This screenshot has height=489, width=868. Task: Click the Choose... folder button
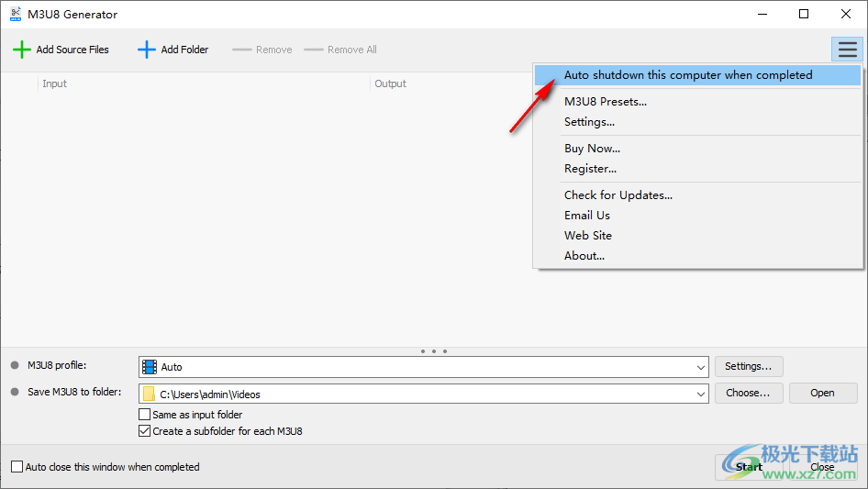[x=749, y=393]
